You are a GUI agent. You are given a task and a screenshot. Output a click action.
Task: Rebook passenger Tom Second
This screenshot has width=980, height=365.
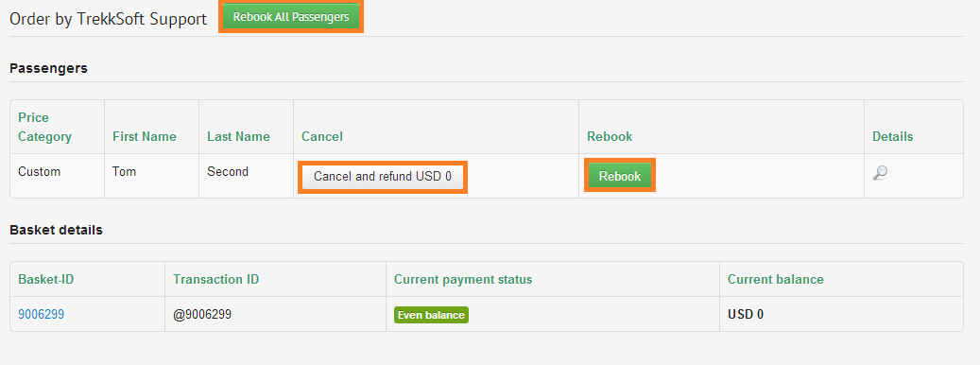620,176
